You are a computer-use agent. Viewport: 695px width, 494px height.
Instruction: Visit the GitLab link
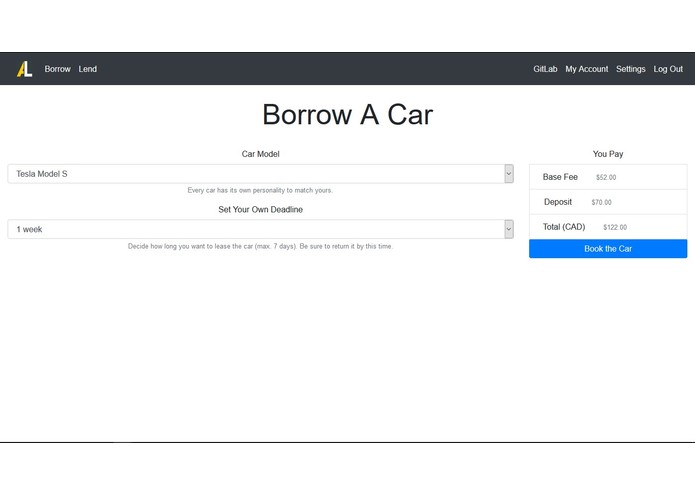tap(545, 69)
